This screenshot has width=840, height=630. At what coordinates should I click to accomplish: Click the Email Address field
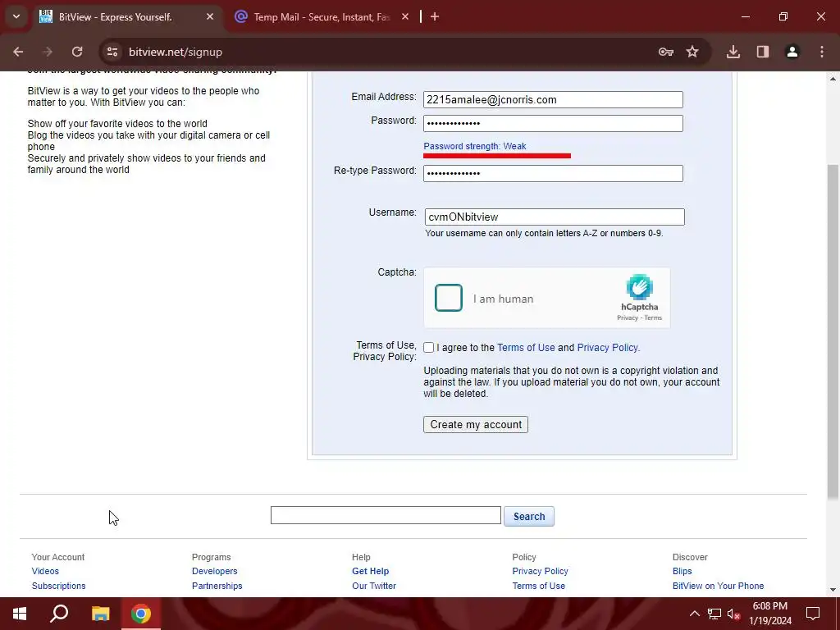[553, 99]
